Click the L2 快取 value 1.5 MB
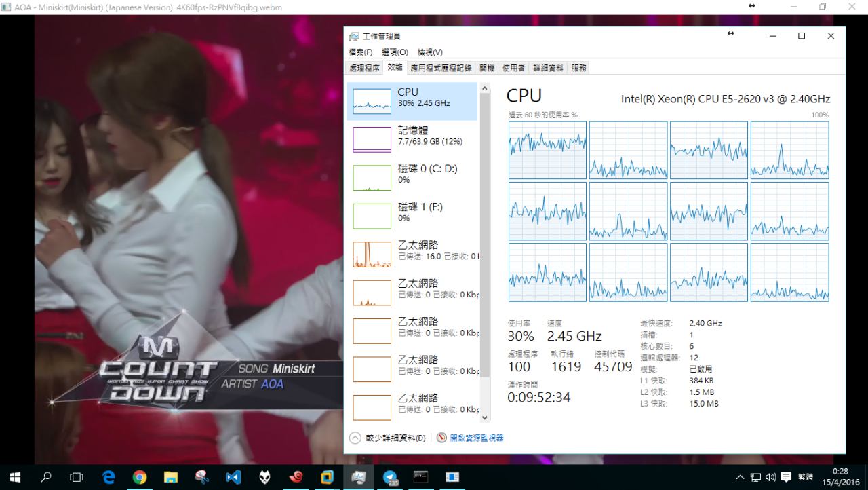Viewport: 868px width, 490px height. point(701,392)
